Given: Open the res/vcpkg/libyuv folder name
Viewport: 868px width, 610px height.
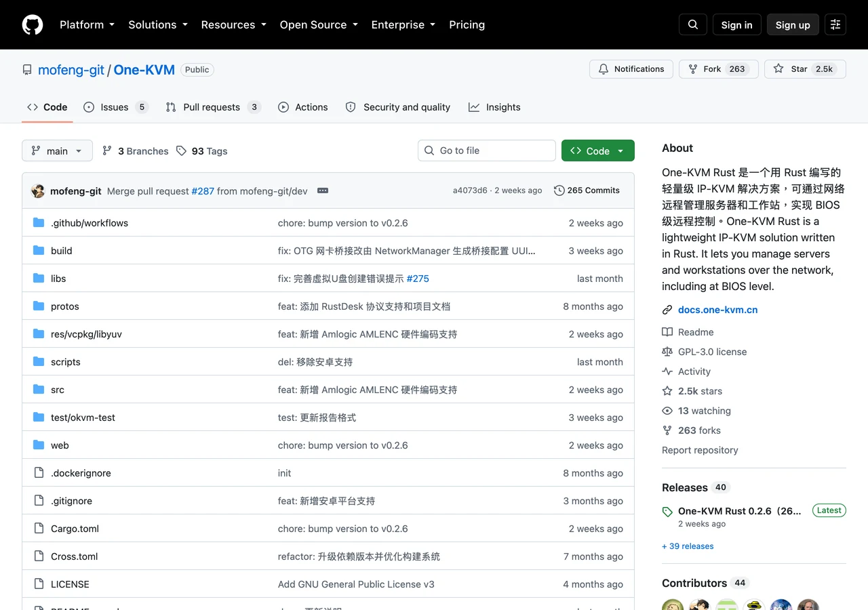Looking at the screenshot, I should [x=86, y=334].
